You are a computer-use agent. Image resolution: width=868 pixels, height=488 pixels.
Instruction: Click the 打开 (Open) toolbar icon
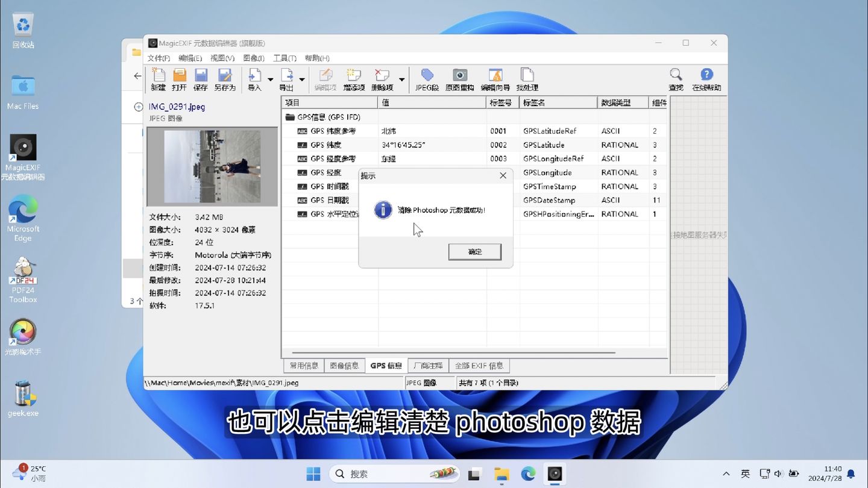[180, 80]
